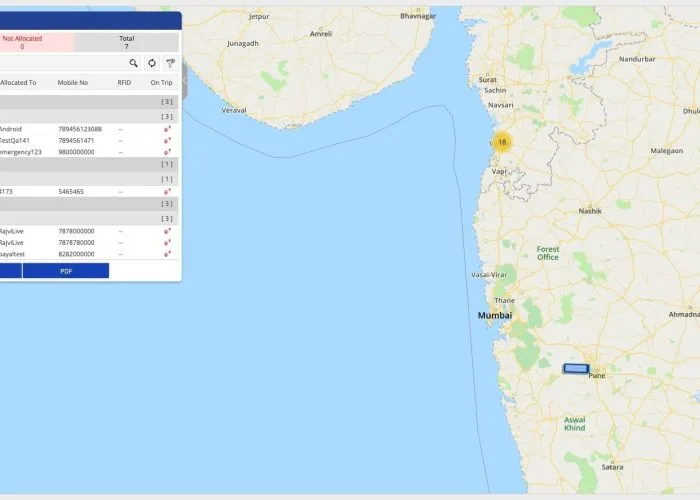Collapse the group row directly above 4173 entry
This screenshot has height=500, width=700.
coord(90,178)
